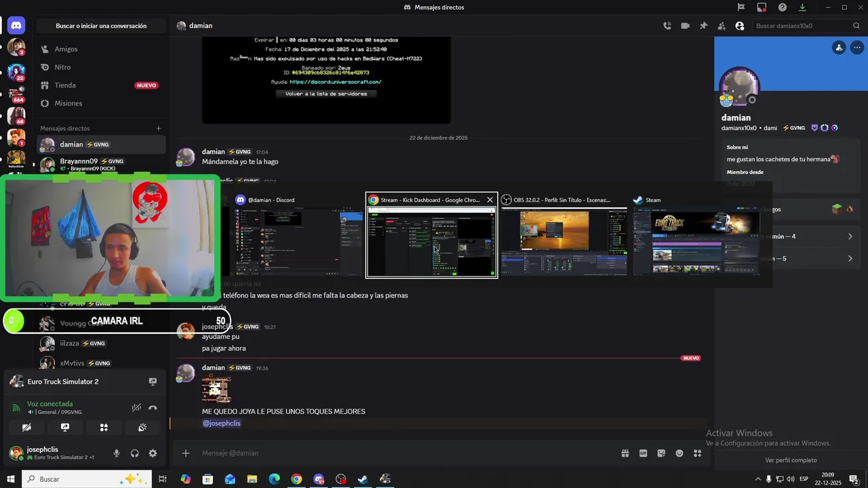Screen dimensions: 868x488
Task: Click the plus attach file button
Action: (186, 453)
